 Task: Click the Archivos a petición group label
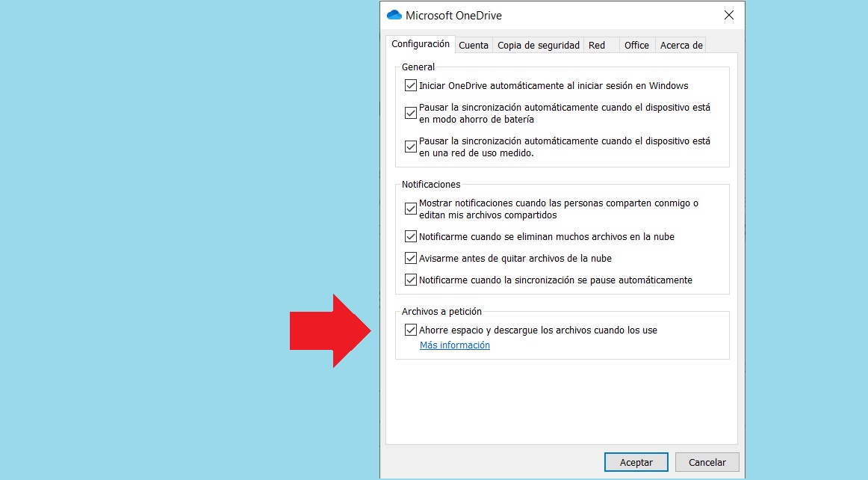(x=441, y=312)
